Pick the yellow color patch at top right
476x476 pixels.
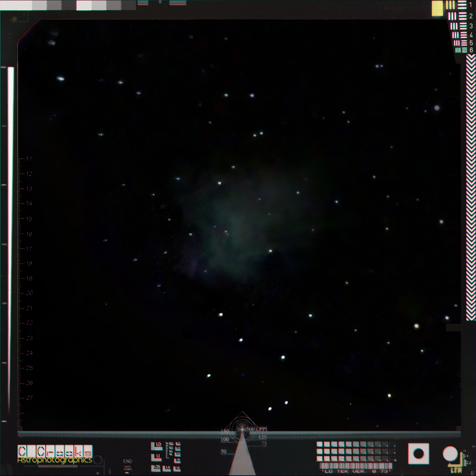click(x=437, y=8)
